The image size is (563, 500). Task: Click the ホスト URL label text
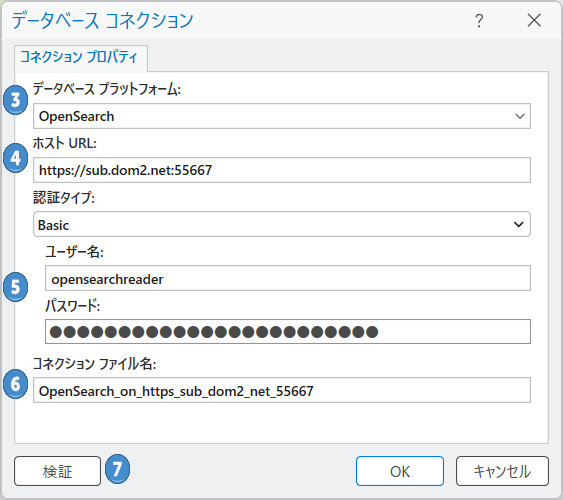point(65,143)
